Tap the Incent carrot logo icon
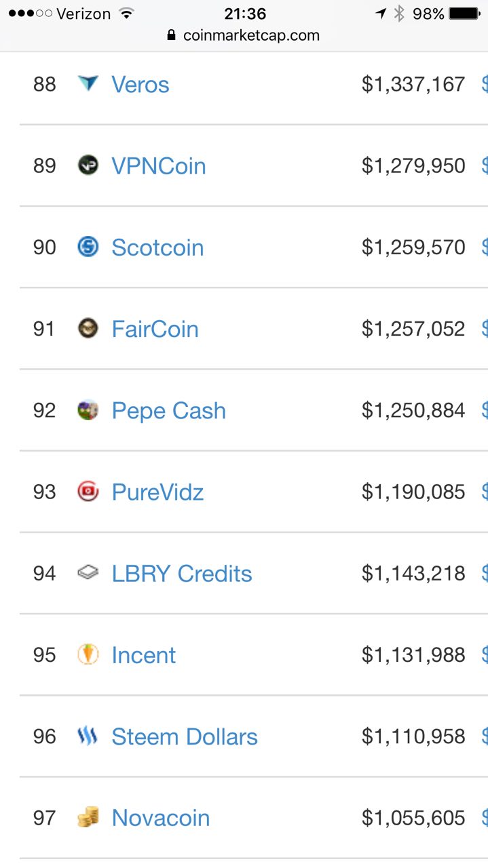Screen dimensions: 488x868 (88, 654)
